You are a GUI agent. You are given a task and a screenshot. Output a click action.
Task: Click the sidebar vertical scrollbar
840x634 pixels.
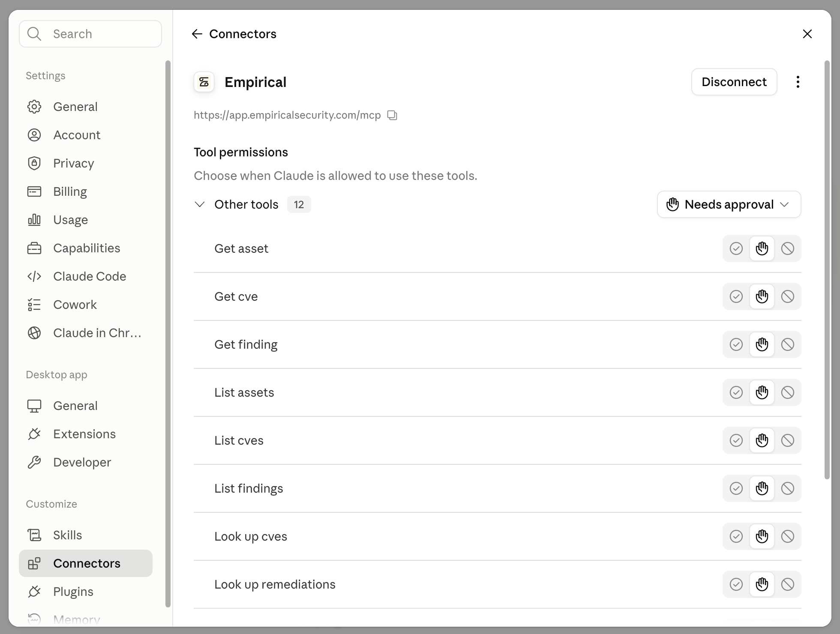point(168,334)
